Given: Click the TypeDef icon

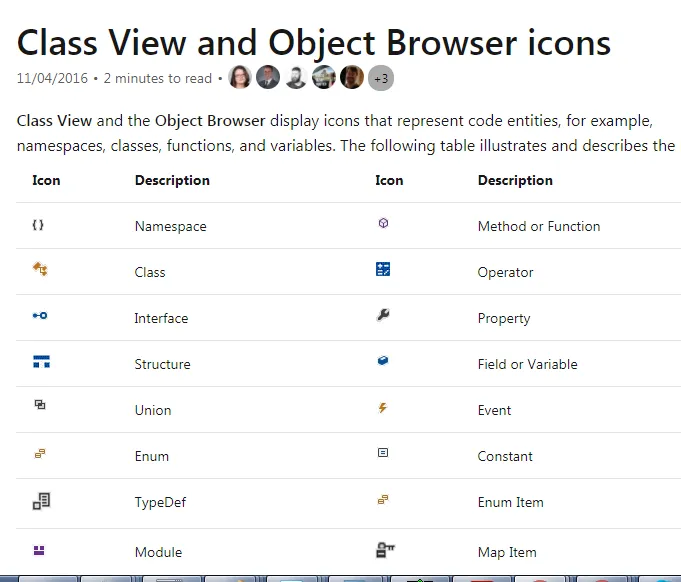Looking at the screenshot, I should coord(41,500).
